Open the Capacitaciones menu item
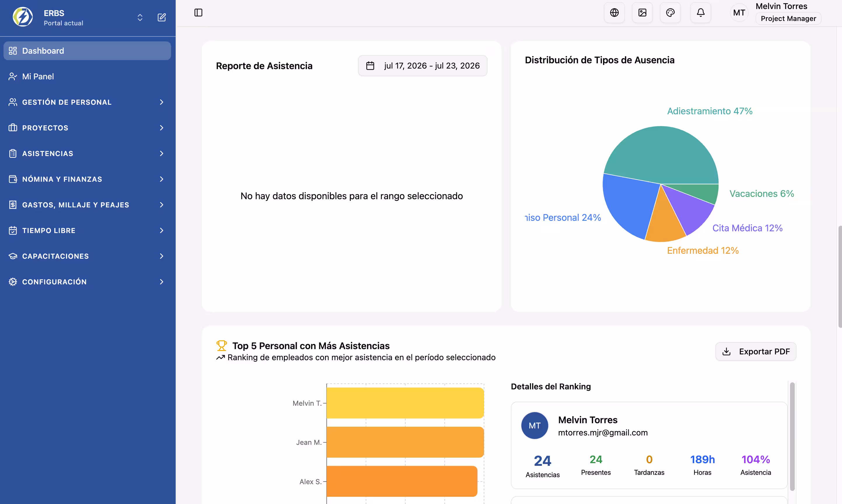This screenshot has height=504, width=842. point(87,256)
